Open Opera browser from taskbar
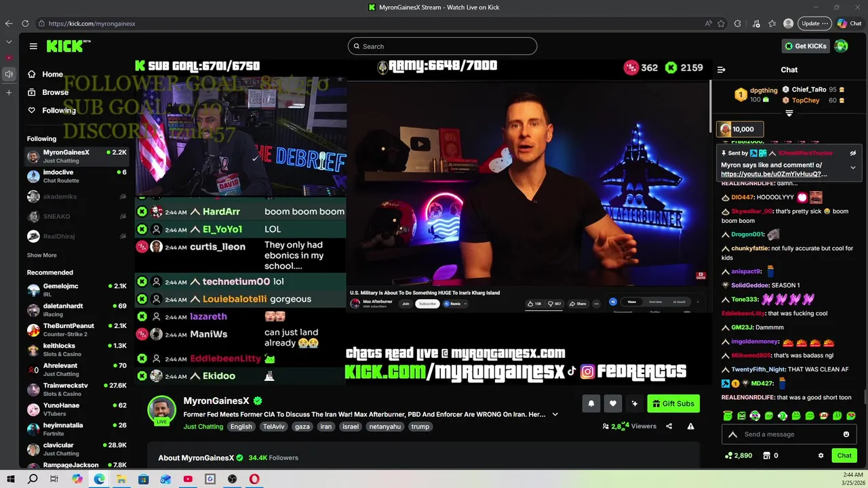The height and width of the screenshot is (488, 868). (x=254, y=479)
